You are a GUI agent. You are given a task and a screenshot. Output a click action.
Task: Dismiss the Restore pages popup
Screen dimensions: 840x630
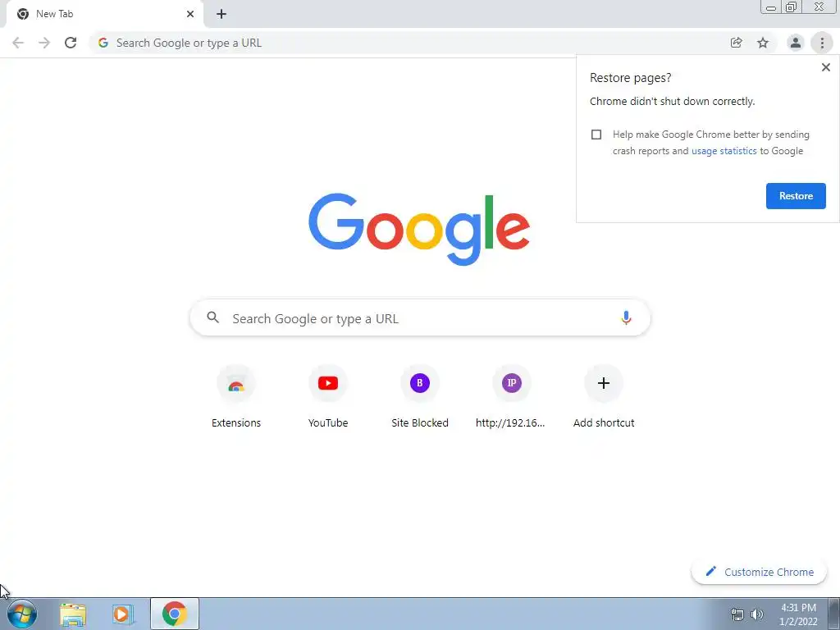pos(825,67)
